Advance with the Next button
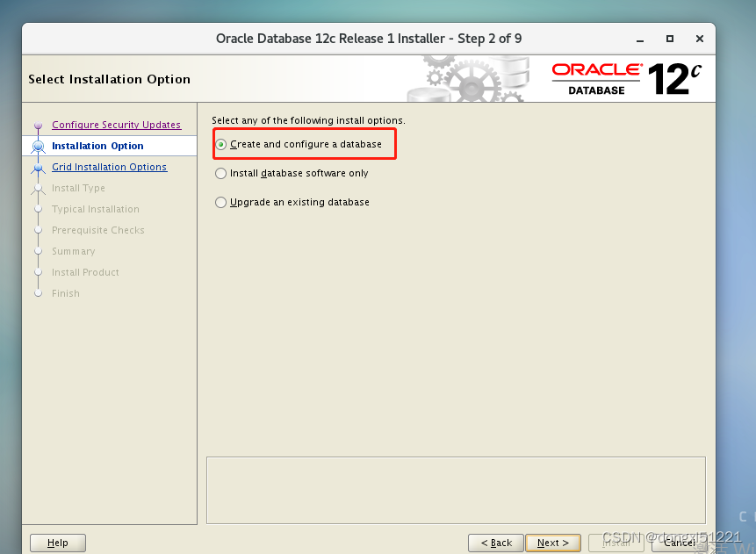 click(x=552, y=543)
